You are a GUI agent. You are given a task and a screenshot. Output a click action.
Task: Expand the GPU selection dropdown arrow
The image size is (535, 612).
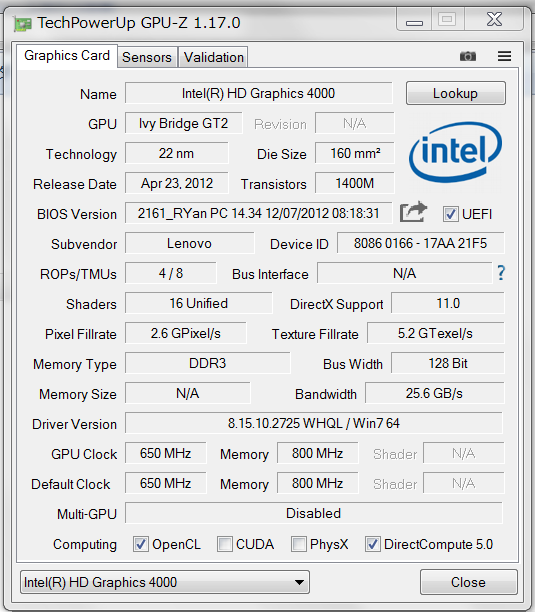pyautogui.click(x=299, y=582)
